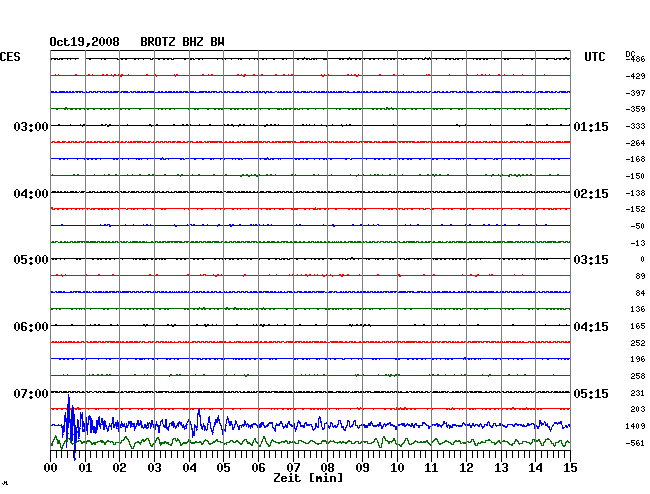Click the Oct19,2008 date in the title
Image resolution: width=650 pixels, height=494 pixels.
coord(84,42)
